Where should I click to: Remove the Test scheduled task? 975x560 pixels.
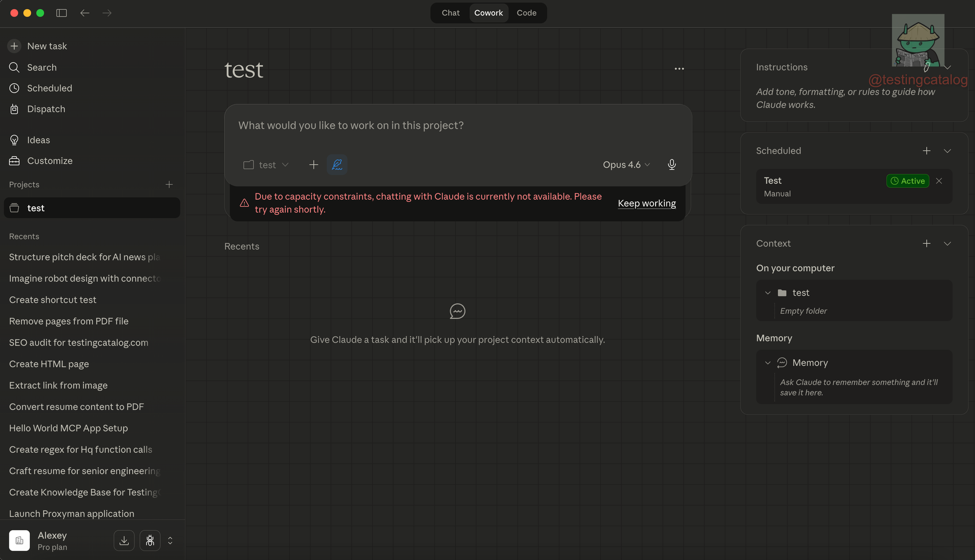[x=939, y=181]
